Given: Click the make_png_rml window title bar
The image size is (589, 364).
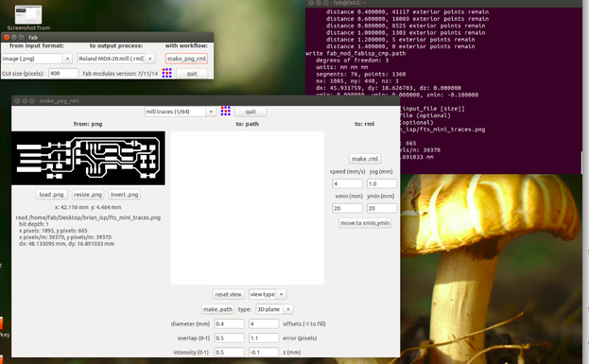Looking at the screenshot, I should [206, 100].
